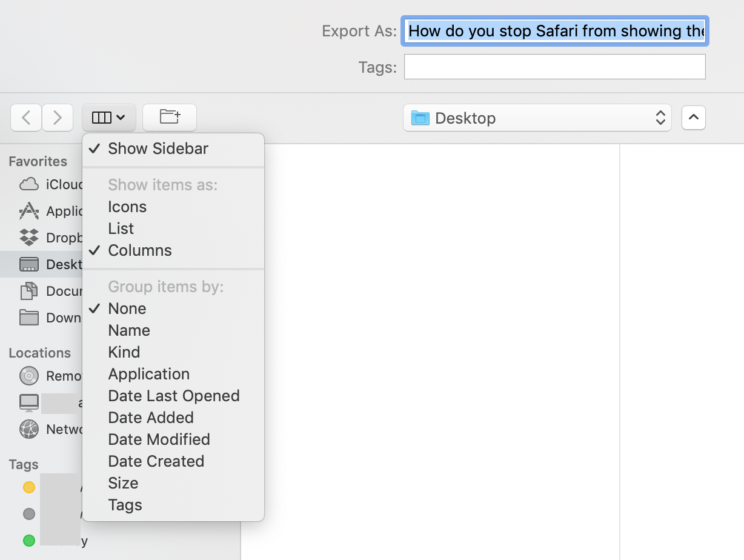Open Network globe icon in sidebar
The width and height of the screenshot is (744, 560).
pyautogui.click(x=29, y=429)
